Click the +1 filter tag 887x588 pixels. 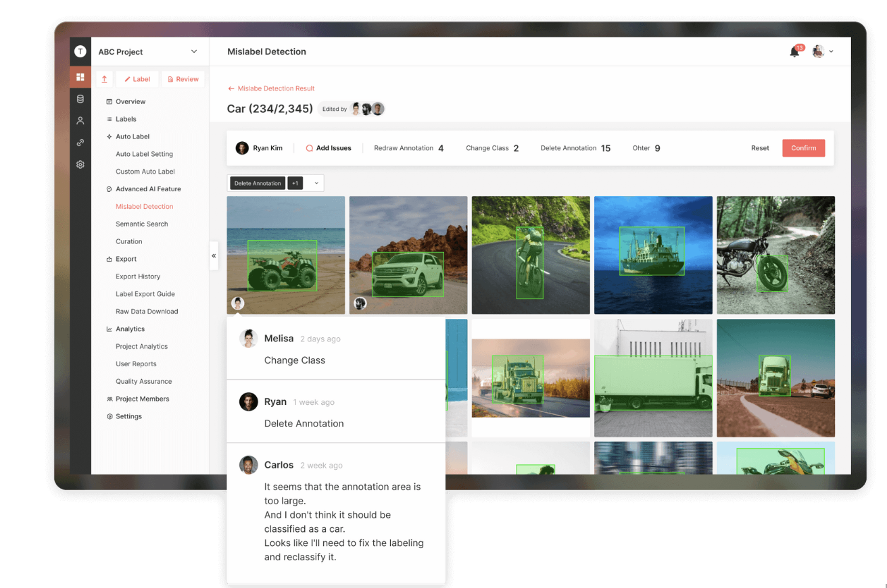click(x=295, y=183)
